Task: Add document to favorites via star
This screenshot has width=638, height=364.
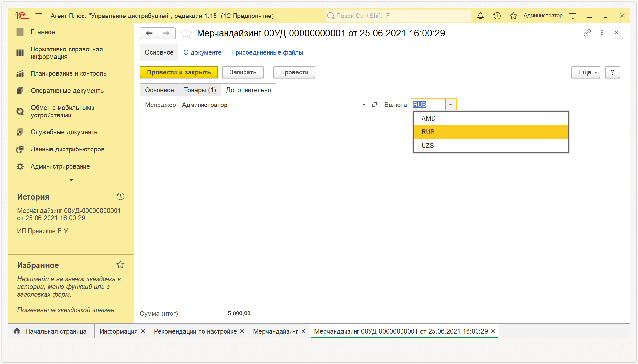Action: (186, 33)
